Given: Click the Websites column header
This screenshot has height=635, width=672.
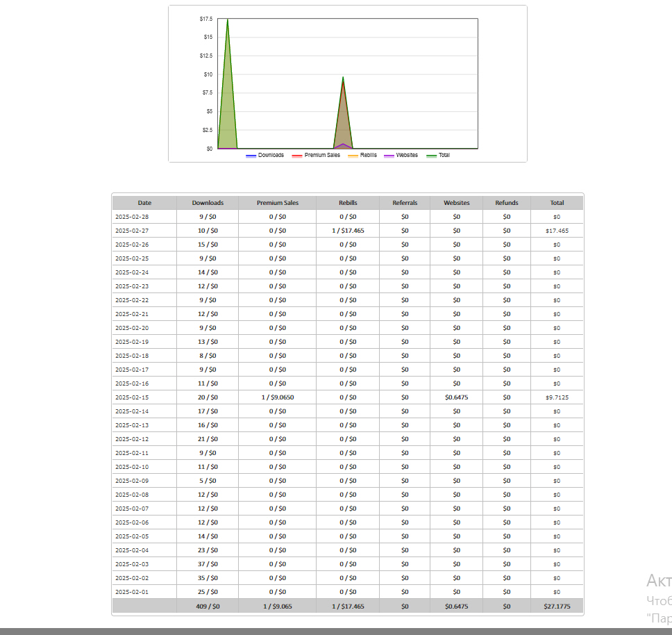Looking at the screenshot, I should (457, 203).
